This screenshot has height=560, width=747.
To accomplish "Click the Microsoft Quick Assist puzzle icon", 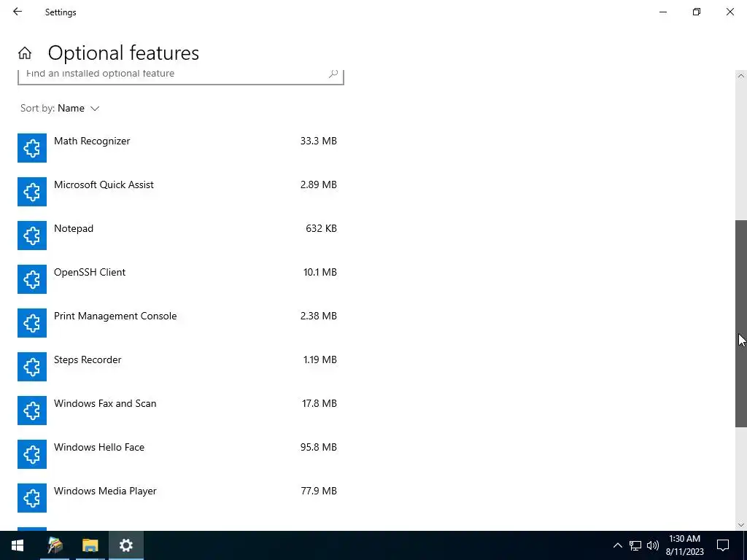I will pyautogui.click(x=32, y=192).
